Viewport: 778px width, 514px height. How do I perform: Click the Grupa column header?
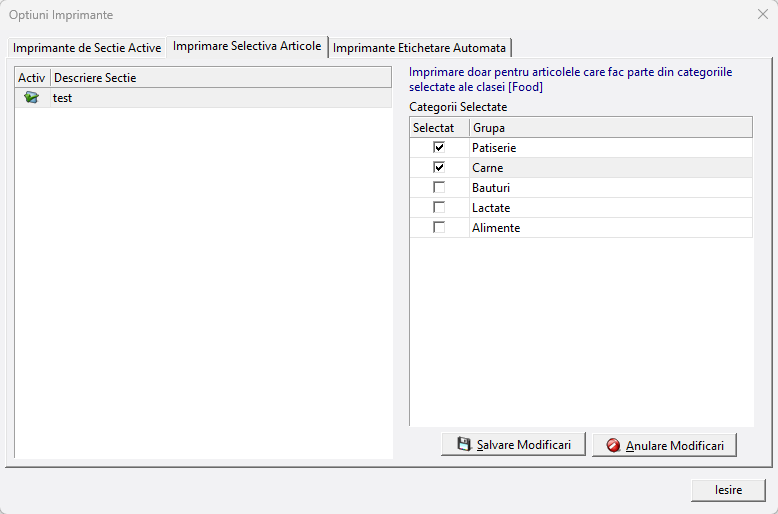(611, 128)
